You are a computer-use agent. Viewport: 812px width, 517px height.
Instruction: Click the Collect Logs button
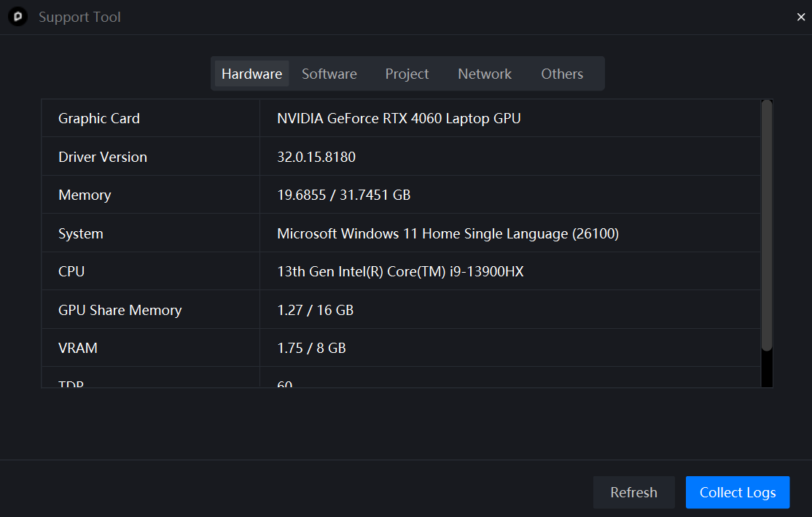tap(737, 492)
